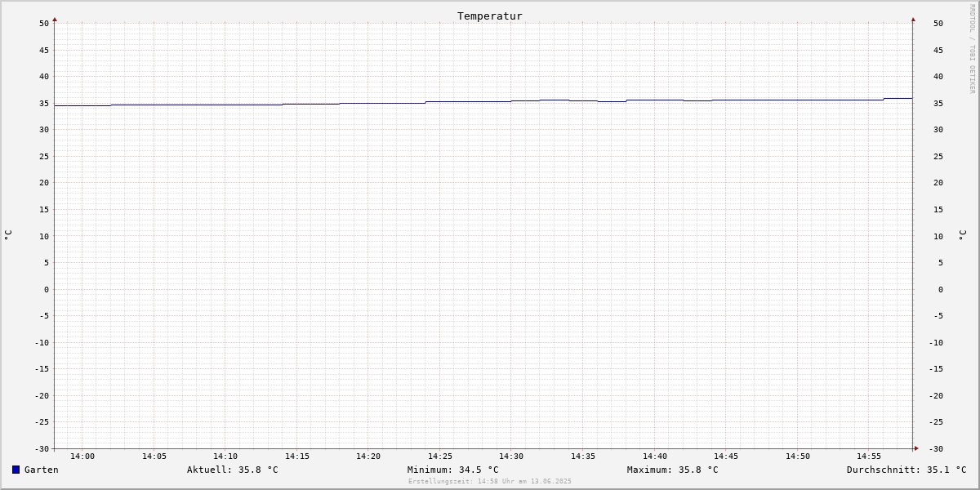
Task: Select the Garten legend label
Action: click(x=41, y=470)
